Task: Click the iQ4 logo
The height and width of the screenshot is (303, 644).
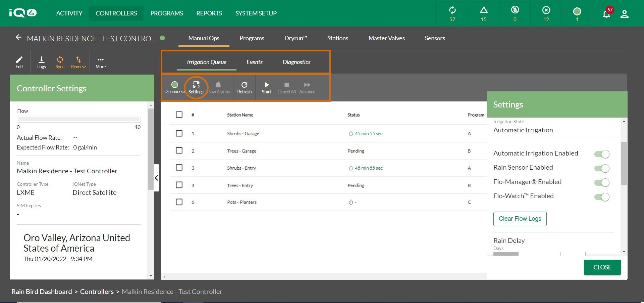Action: coord(23,13)
